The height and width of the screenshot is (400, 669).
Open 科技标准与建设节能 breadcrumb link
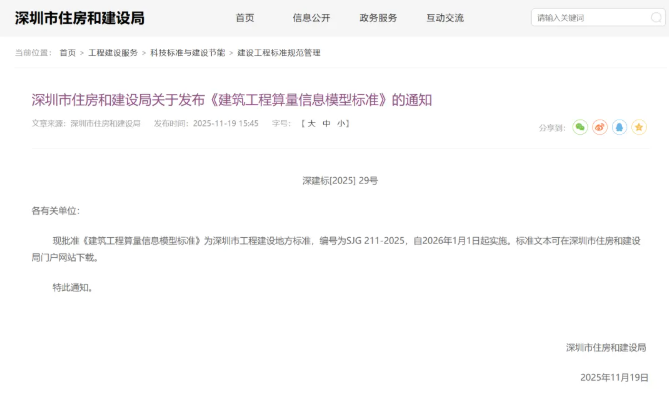(x=188, y=52)
